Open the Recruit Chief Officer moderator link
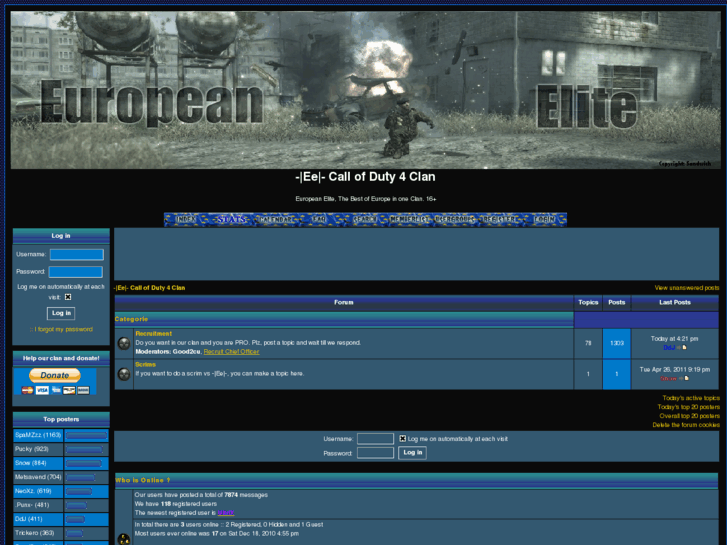 pos(231,352)
